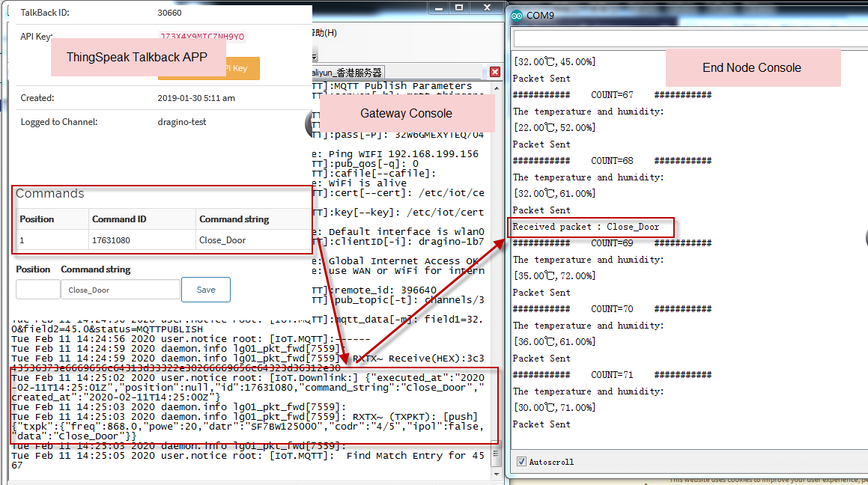Viewport: 868px width, 485px height.
Task: Click the Arduino icon in the COM9 title bar
Action: pos(517,16)
